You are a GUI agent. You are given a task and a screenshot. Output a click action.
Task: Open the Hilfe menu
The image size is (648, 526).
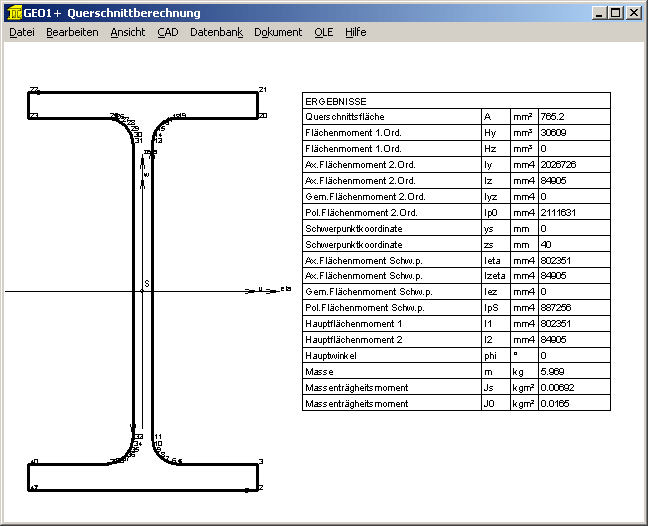click(x=355, y=32)
